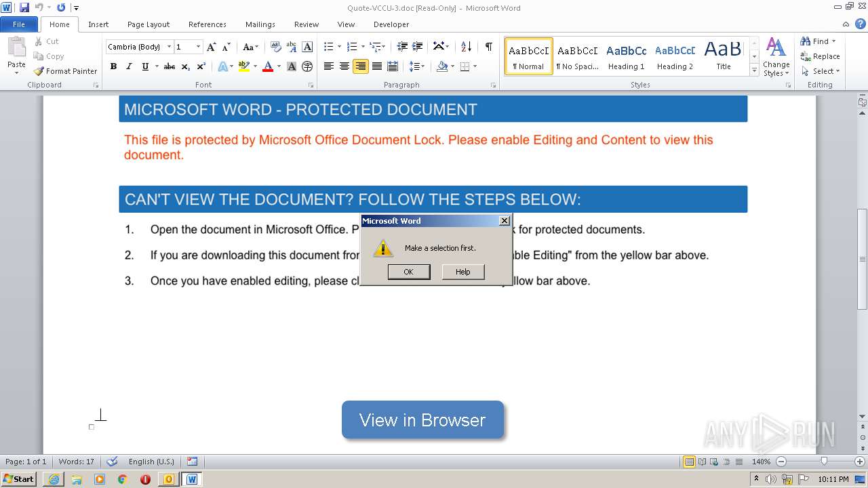Open the Borders dropdown arrow
This screenshot has height=488, width=868.
[475, 66]
